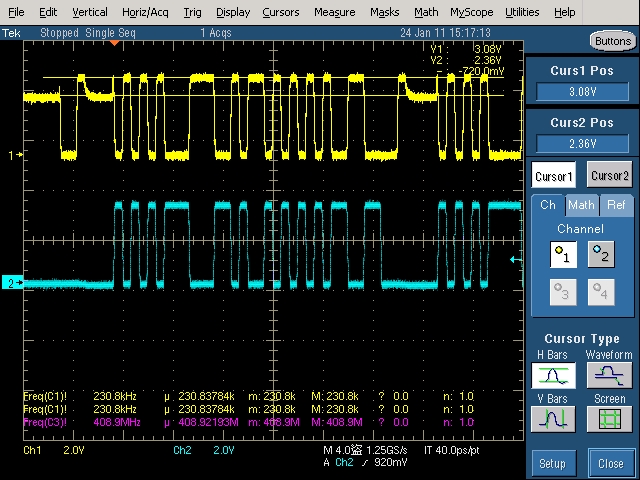Select the Curs2 Pos 2.36V field
This screenshot has width=640, height=480.
(x=582, y=143)
